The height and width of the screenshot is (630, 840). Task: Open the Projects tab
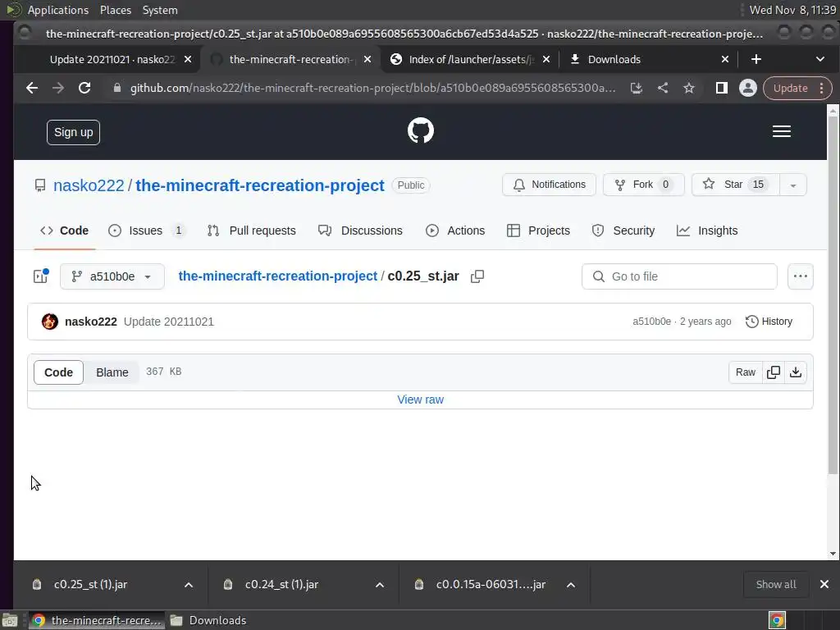point(538,231)
